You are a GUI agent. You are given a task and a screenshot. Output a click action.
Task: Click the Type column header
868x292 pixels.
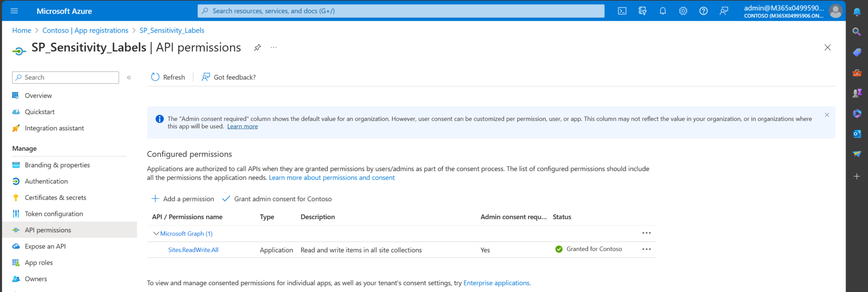coord(267,217)
